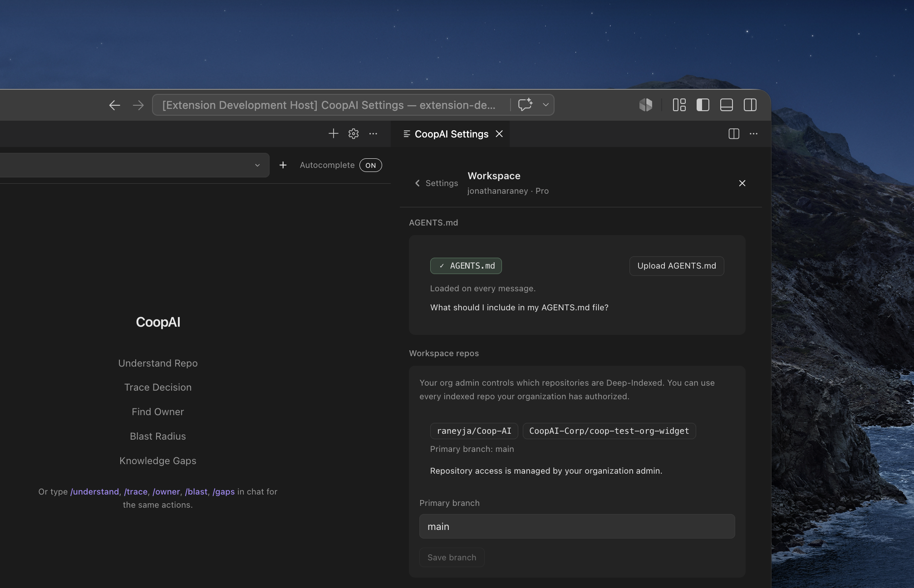Screen dimensions: 914x588
Task: Open the chat sparkle icon in title bar
Action: [x=525, y=105]
